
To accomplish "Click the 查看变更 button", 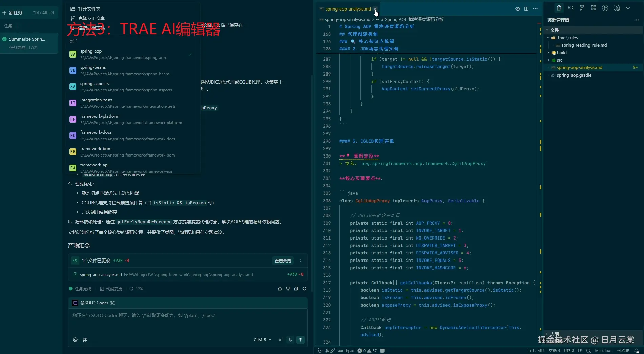I will 283,261.
